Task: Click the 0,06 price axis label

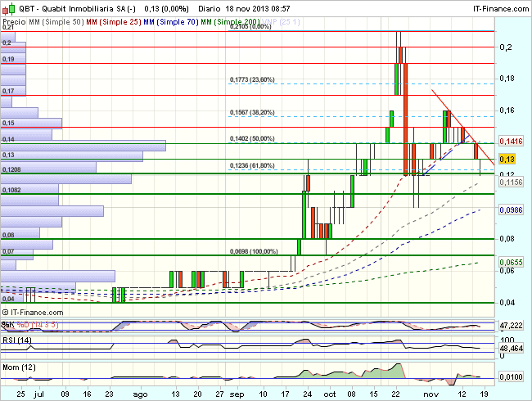Action: [x=506, y=270]
